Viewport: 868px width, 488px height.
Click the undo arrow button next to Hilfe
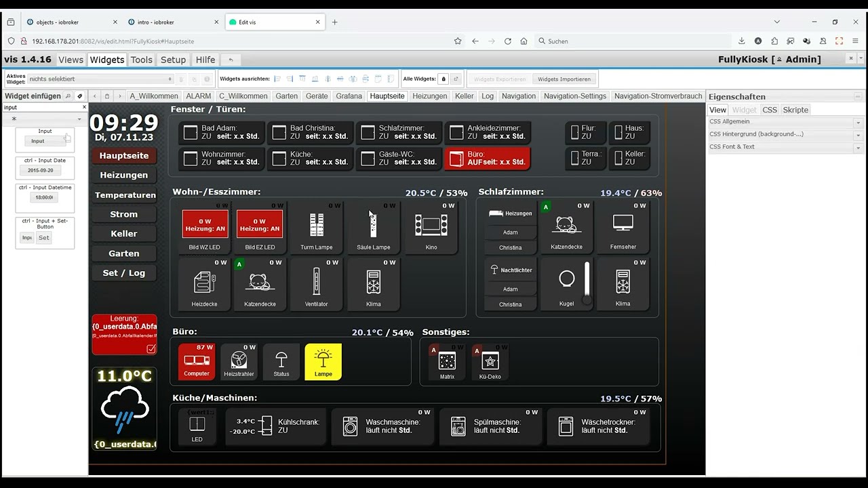click(x=231, y=60)
